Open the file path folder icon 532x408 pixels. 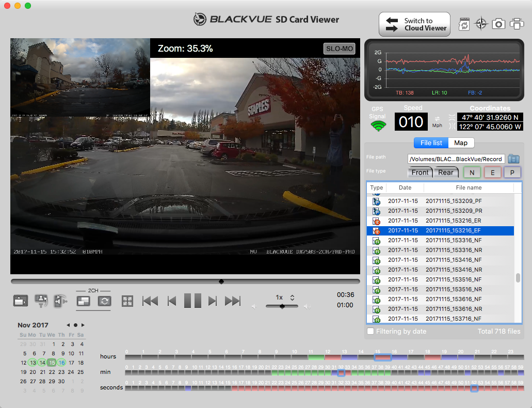coord(513,159)
